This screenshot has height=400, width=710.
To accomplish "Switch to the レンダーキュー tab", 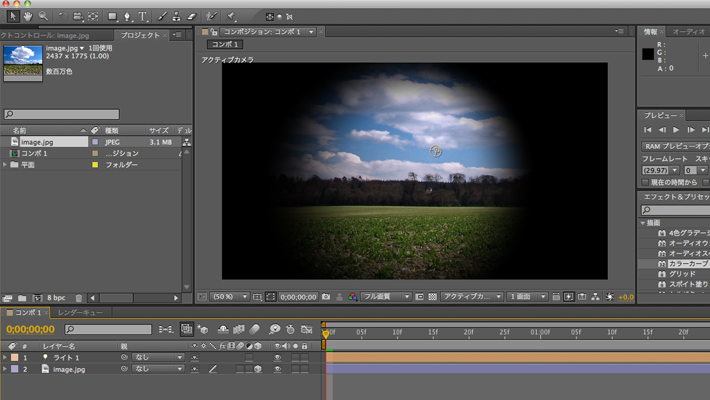I will pos(80,313).
